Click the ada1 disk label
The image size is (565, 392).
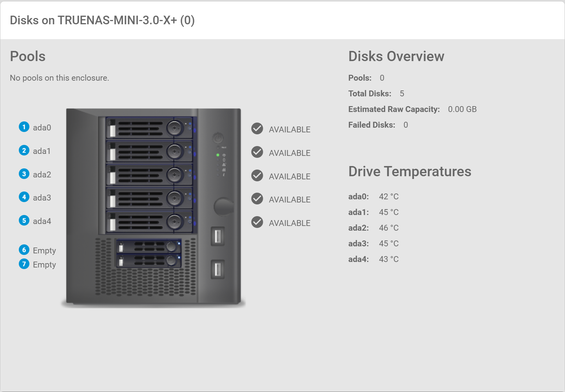pyautogui.click(x=42, y=151)
